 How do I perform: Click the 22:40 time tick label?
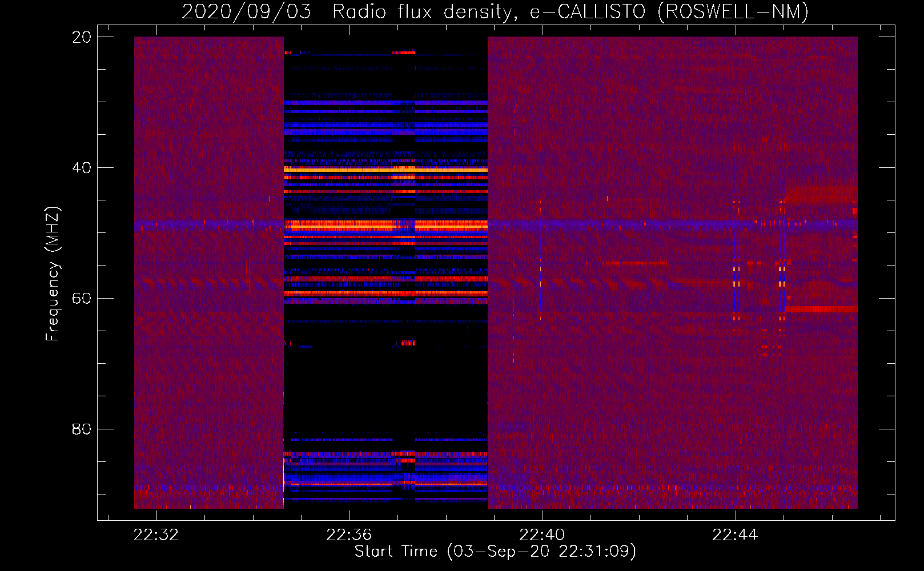click(542, 535)
